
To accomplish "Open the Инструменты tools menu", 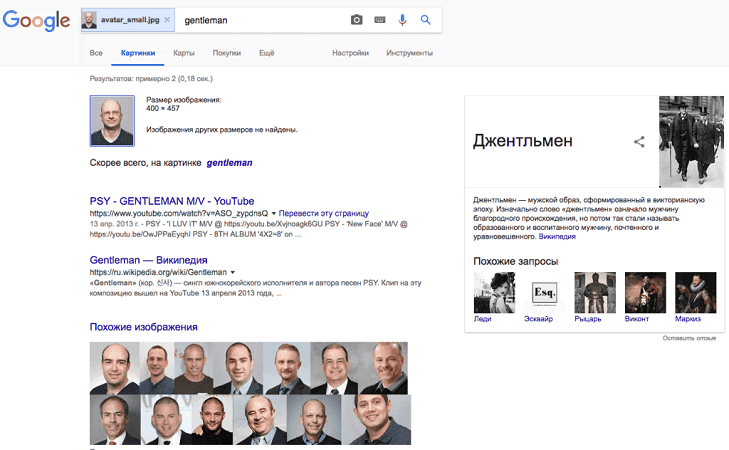I will click(409, 53).
